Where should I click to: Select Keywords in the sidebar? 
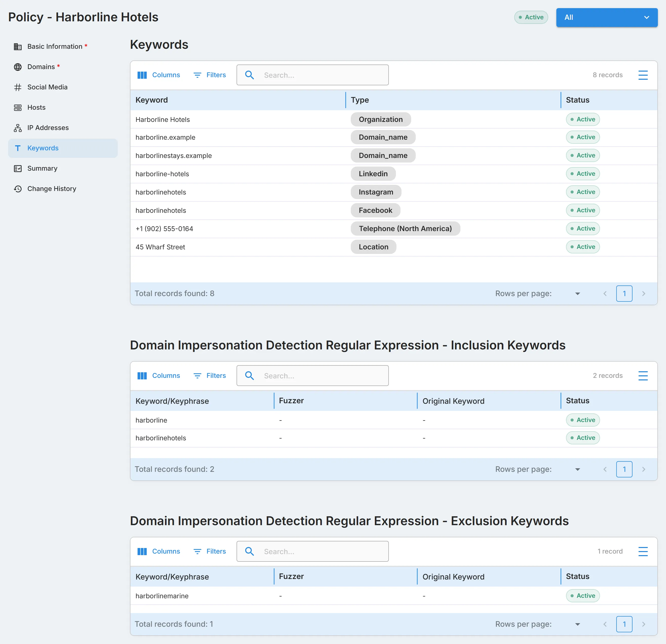(x=63, y=148)
